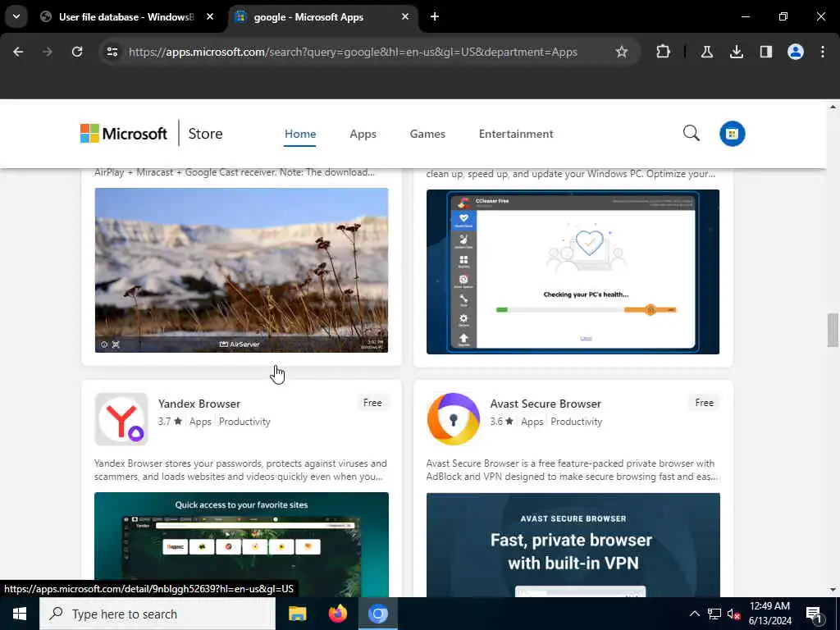Open the Store search magnifier
Viewport: 840px width, 630px height.
pyautogui.click(x=691, y=133)
